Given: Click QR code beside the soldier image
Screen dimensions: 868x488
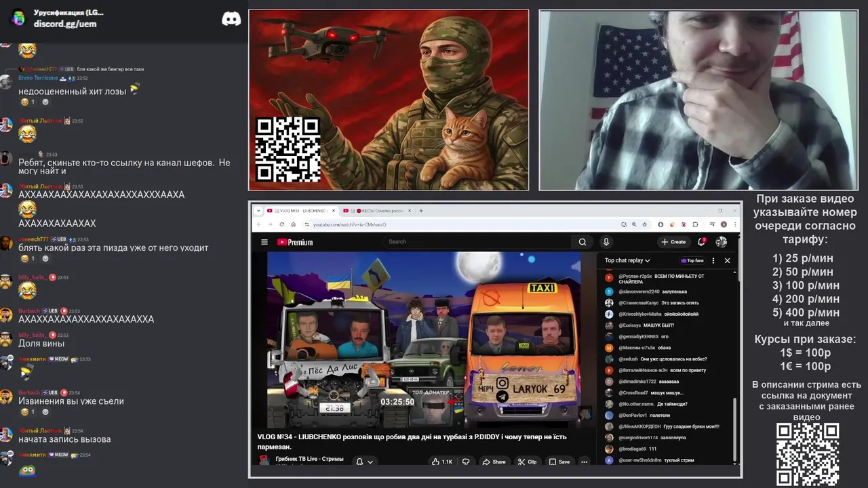Looking at the screenshot, I should pos(288,149).
